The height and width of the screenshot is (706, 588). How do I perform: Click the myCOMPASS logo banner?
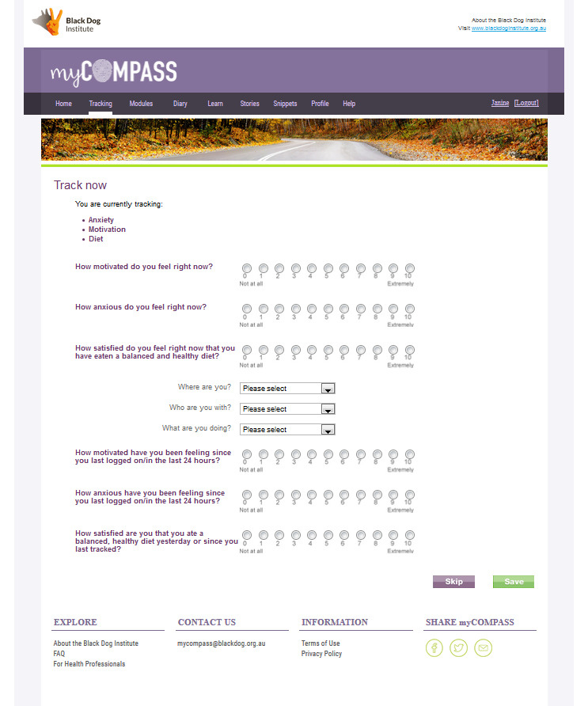(x=114, y=71)
